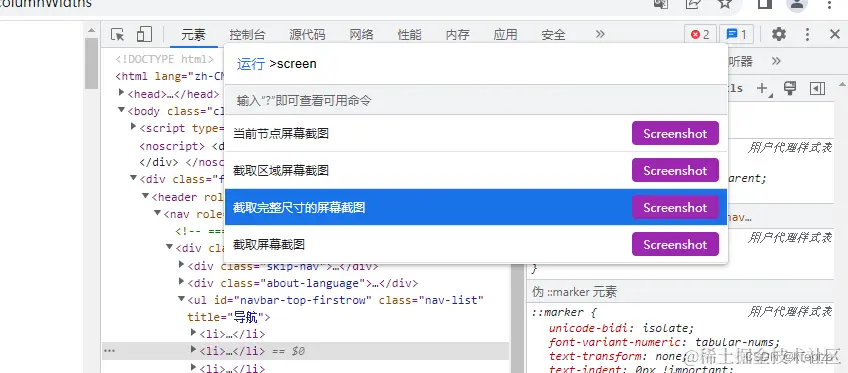Switch to the 网络 tab

(361, 35)
